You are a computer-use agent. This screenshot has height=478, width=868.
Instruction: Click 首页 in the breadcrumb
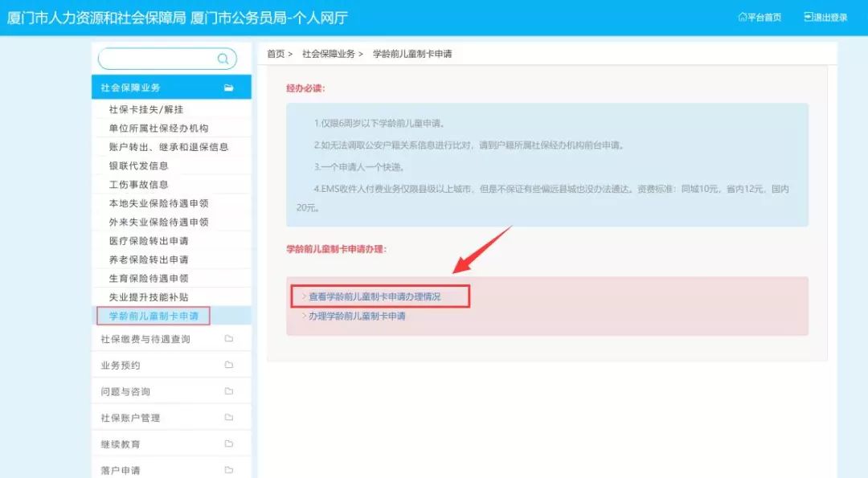276,54
